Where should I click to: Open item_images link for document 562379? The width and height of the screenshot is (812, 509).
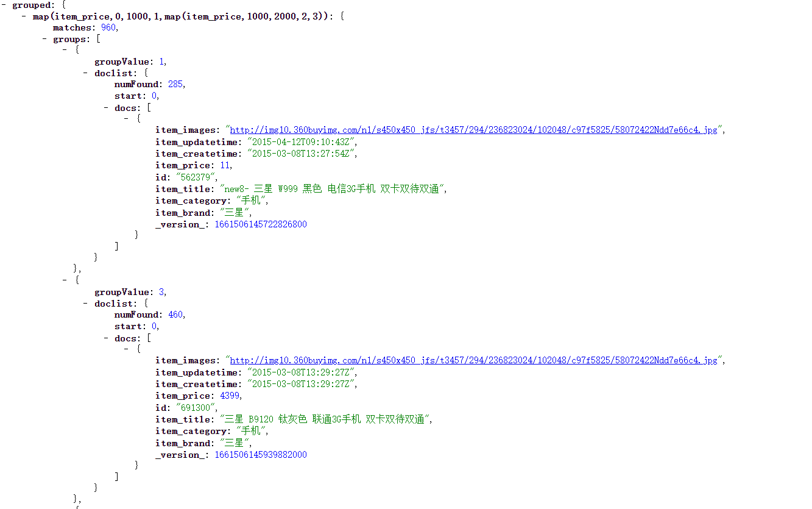click(473, 130)
